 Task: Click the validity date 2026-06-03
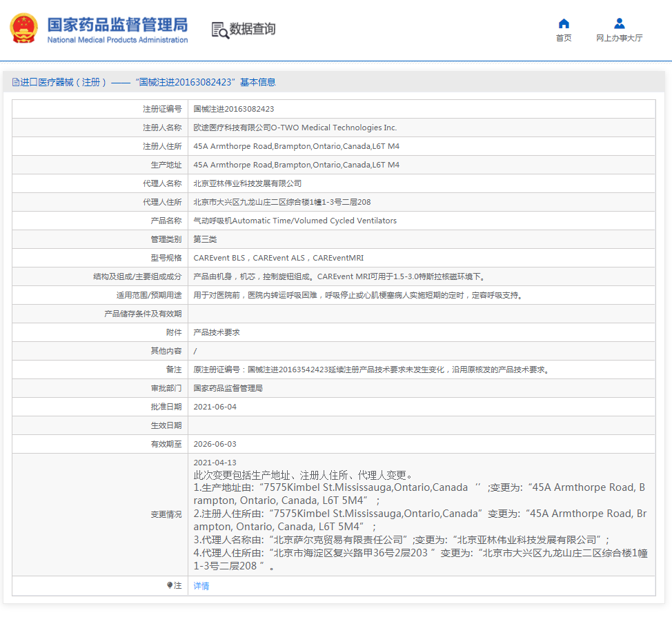point(215,444)
